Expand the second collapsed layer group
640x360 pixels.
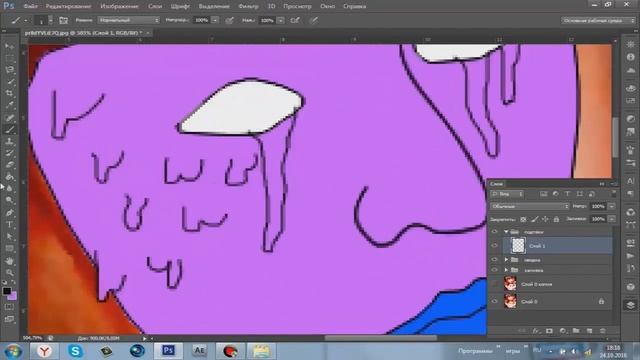point(506,270)
